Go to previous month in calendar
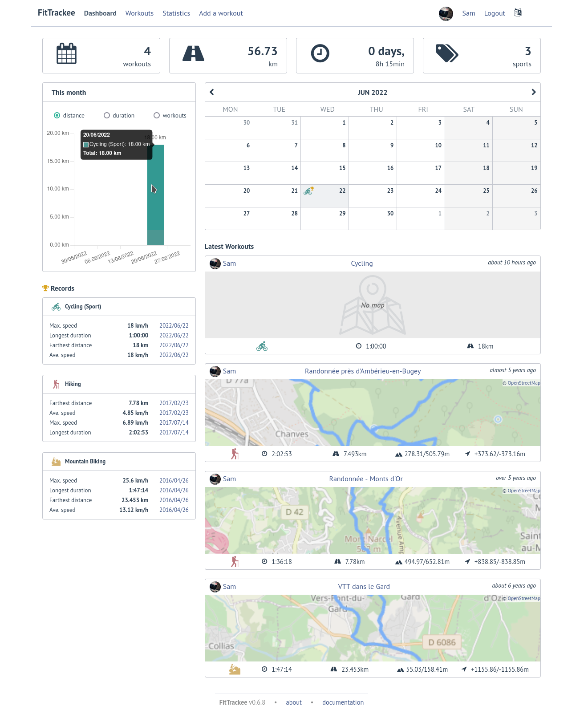Screen dimensions: 588x710 [212, 92]
